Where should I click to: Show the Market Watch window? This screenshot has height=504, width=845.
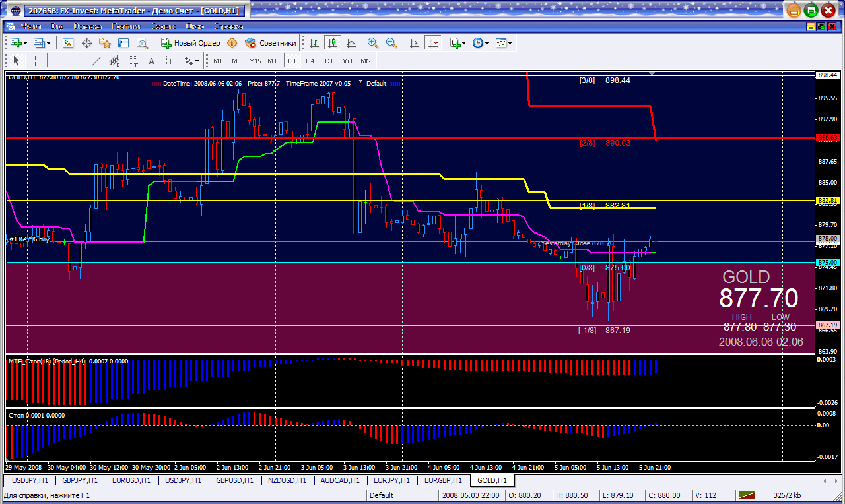click(x=67, y=43)
